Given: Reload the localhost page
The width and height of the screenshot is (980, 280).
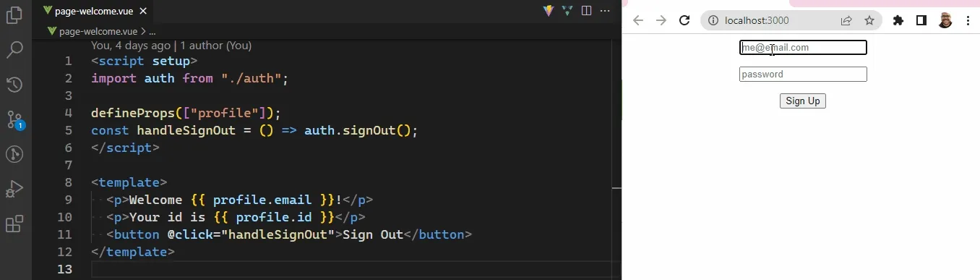Looking at the screenshot, I should coord(684,20).
